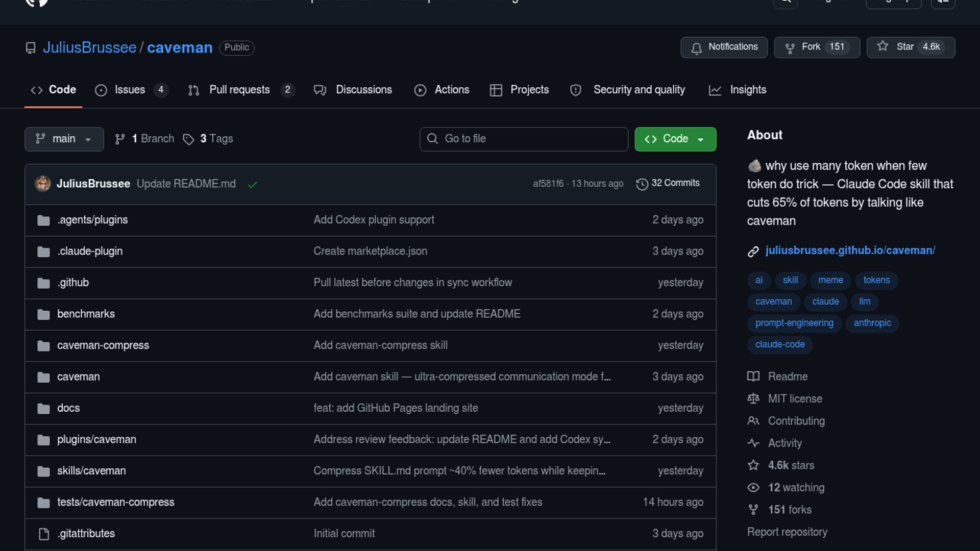Expand the main branch dropdown
Screen dimensions: 980x551
pos(64,139)
